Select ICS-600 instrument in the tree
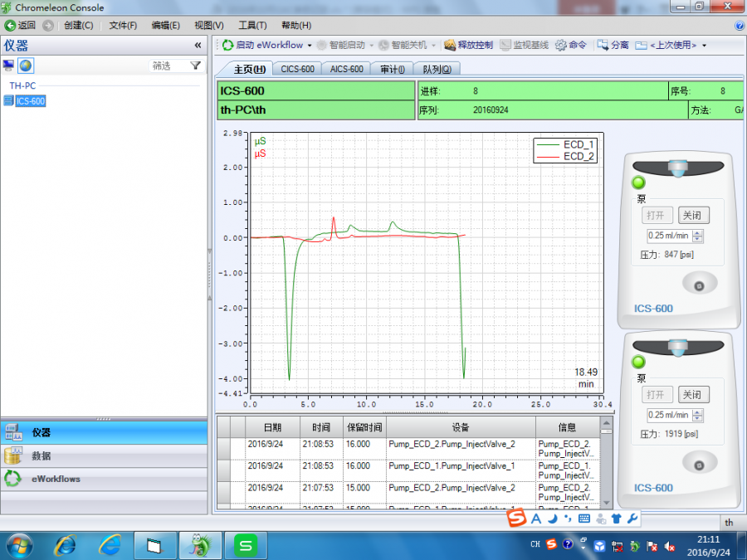The height and width of the screenshot is (560, 747). click(31, 101)
